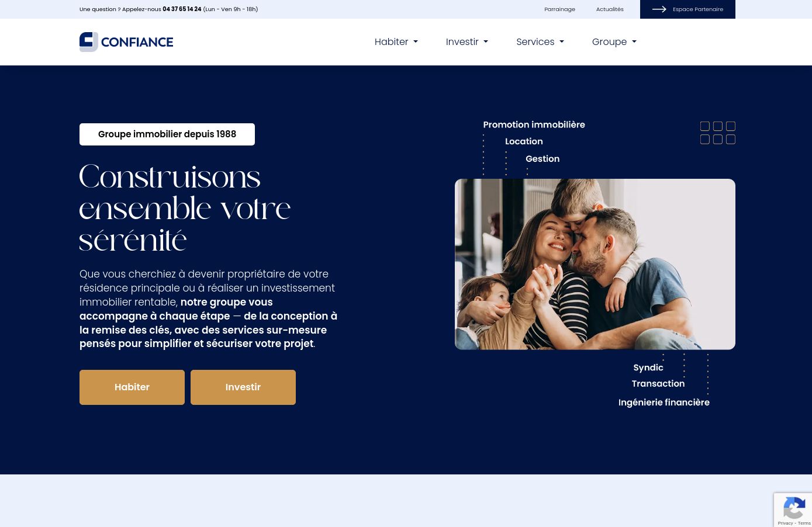The image size is (812, 527).
Task: Click the phone number 04 37 65 14 24
Action: click(x=182, y=9)
